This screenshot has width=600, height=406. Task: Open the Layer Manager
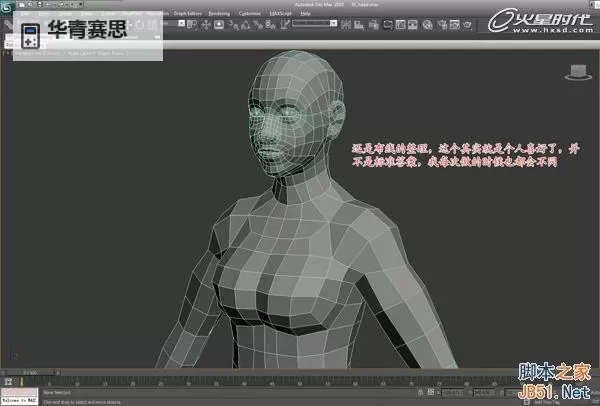(373, 25)
